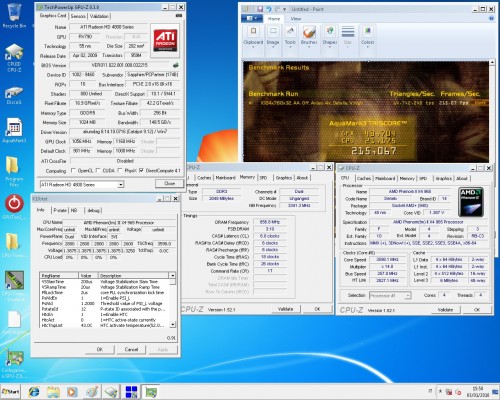Open the Caches tab in right CPU-Z window
500x400 pixels.
tap(364, 178)
